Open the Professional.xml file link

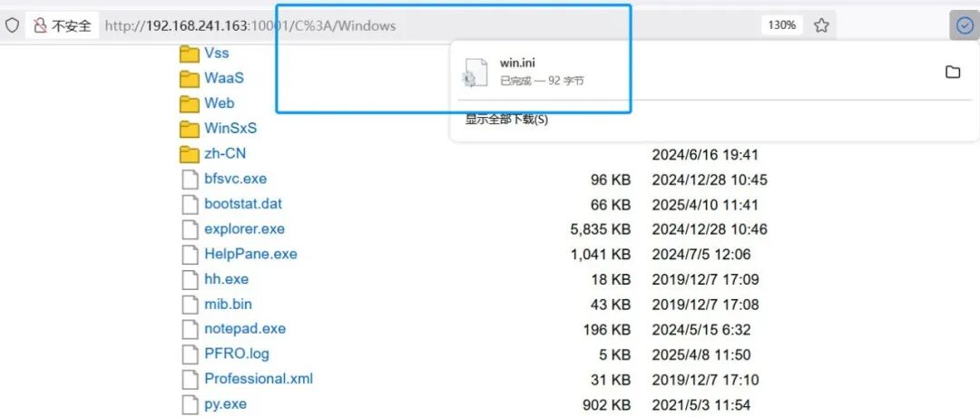click(259, 378)
